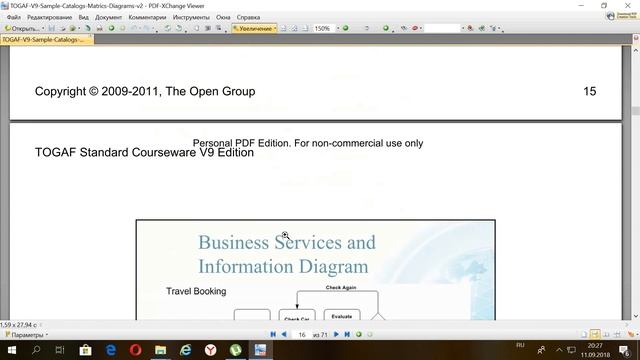The height and width of the screenshot is (360, 640).
Task: Click scroll-up arrow of vertical scrollbar
Action: tap(636, 50)
